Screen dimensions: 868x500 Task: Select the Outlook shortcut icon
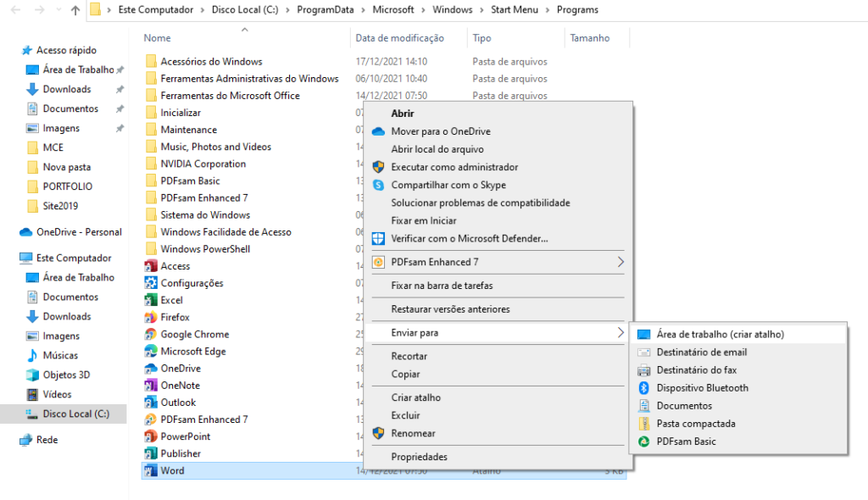(151, 403)
